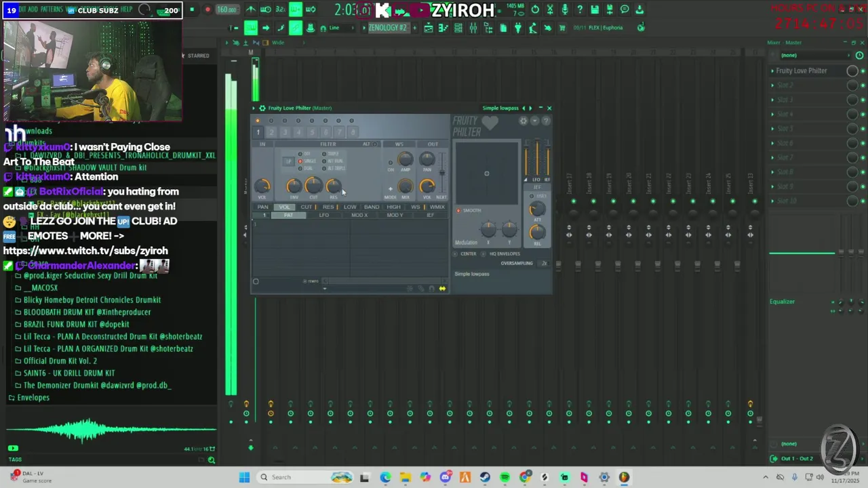Click the RES knob in Philter
This screenshot has width=868, height=488.
click(x=334, y=186)
